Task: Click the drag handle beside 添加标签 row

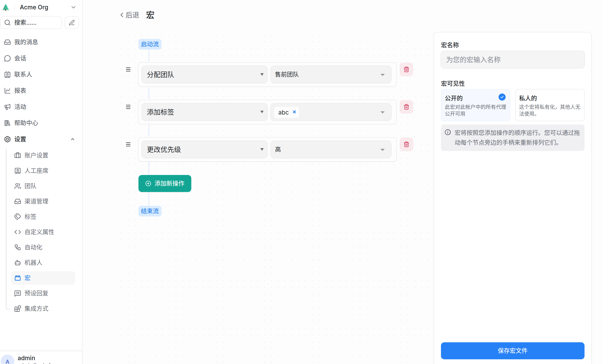Action: (x=128, y=107)
